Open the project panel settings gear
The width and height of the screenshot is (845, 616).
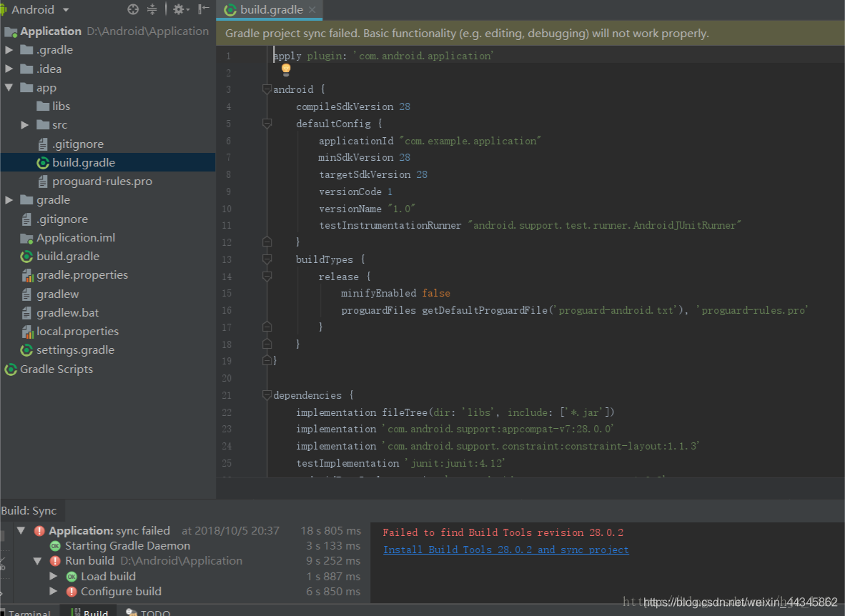pos(180,9)
